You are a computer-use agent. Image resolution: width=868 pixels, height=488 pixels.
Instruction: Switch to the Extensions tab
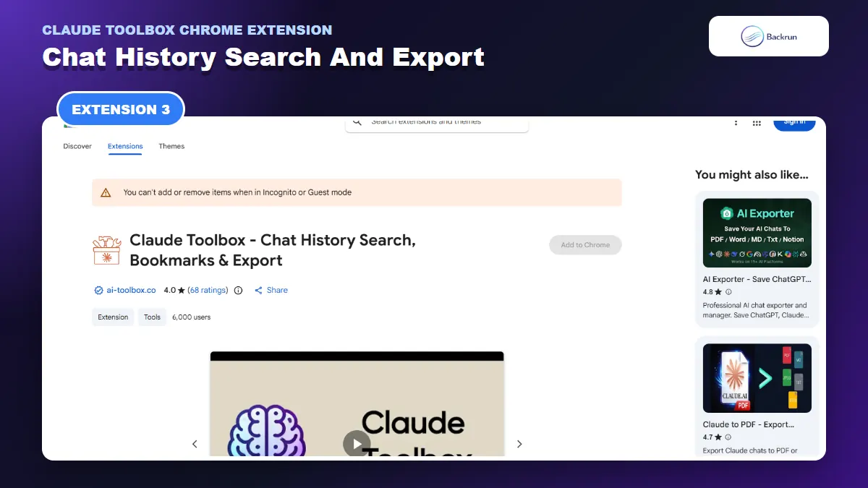pyautogui.click(x=125, y=146)
